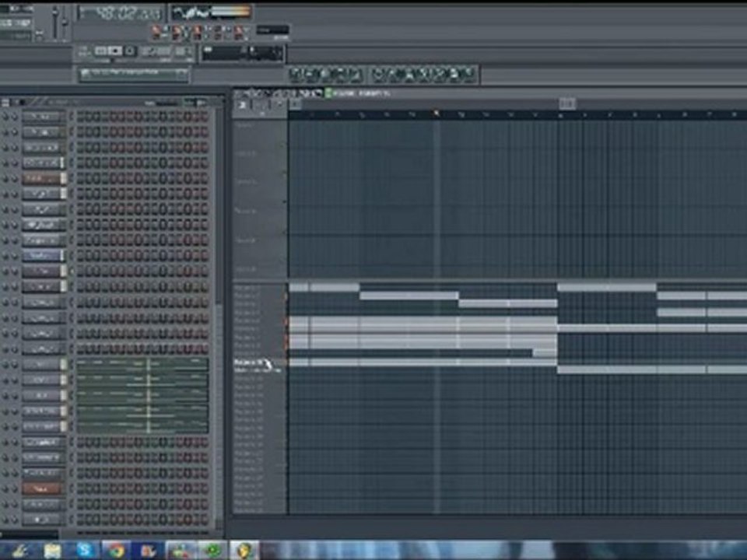Toggle the first step of the top channel

(x=80, y=117)
